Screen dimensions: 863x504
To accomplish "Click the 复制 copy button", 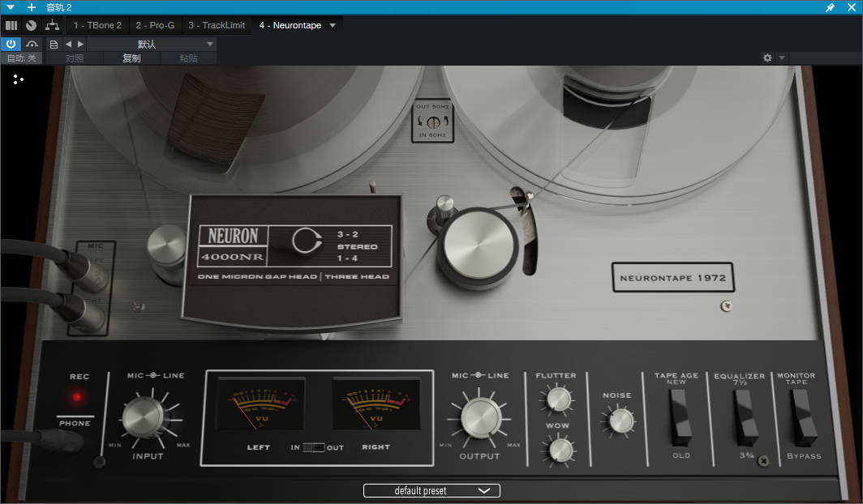I will pyautogui.click(x=131, y=58).
